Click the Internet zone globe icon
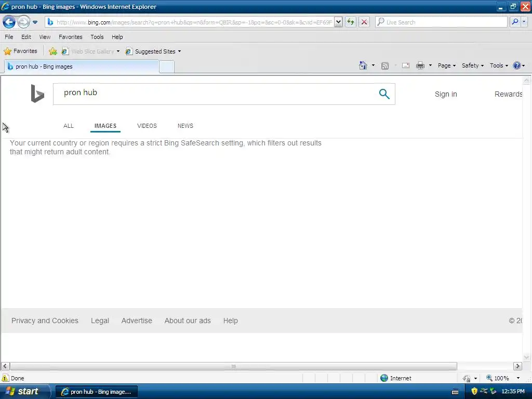This screenshot has width=532, height=399. 384,378
